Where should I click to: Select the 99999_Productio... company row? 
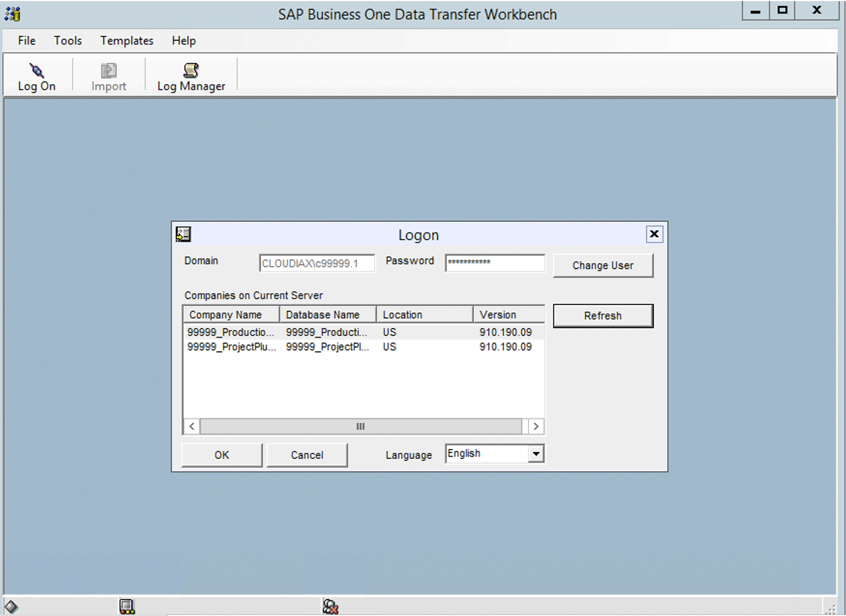(x=363, y=332)
